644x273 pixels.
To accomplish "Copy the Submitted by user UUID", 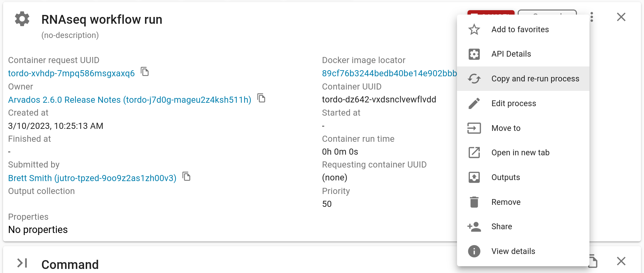I will point(186,176).
